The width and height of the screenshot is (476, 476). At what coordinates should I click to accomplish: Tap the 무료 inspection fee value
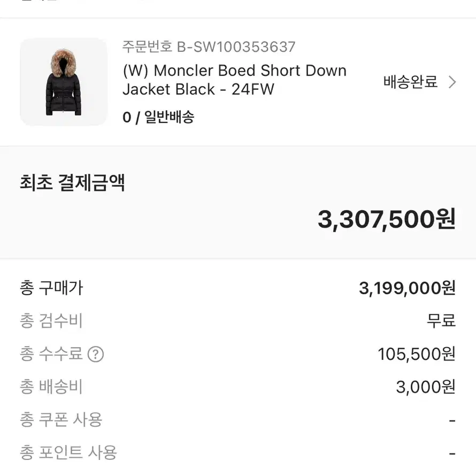(441, 321)
